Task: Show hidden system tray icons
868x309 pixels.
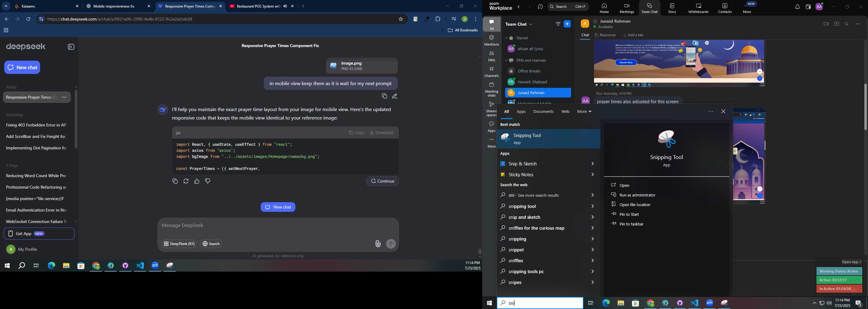Action: click(814, 303)
